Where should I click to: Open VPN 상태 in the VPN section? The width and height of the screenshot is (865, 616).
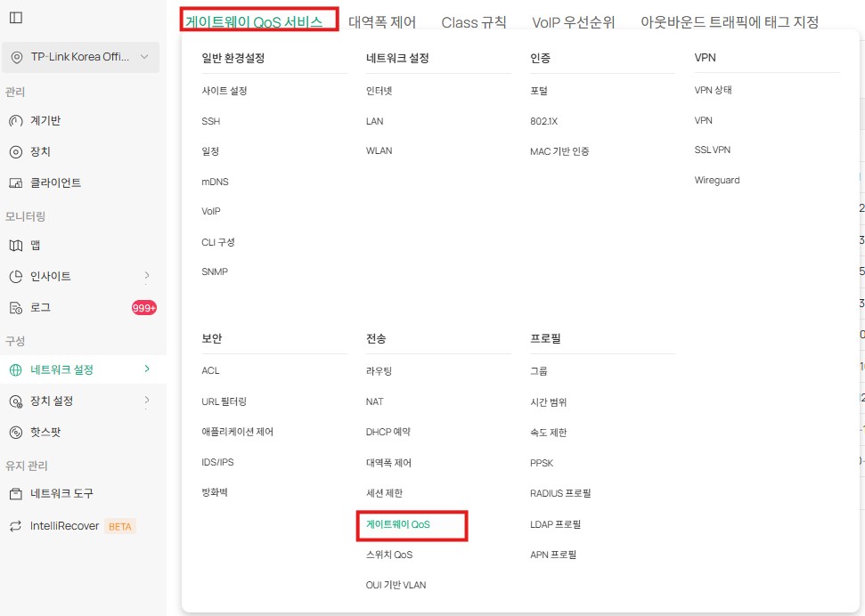click(x=714, y=89)
